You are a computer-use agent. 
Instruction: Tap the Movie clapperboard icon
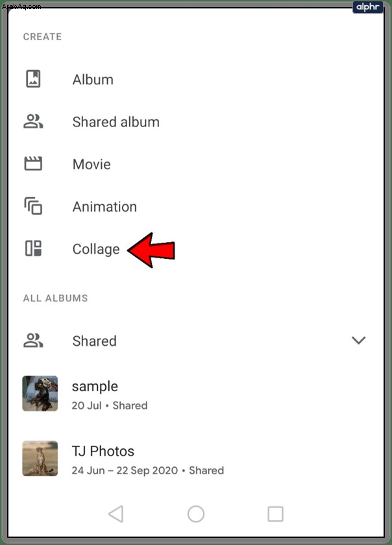(x=33, y=163)
